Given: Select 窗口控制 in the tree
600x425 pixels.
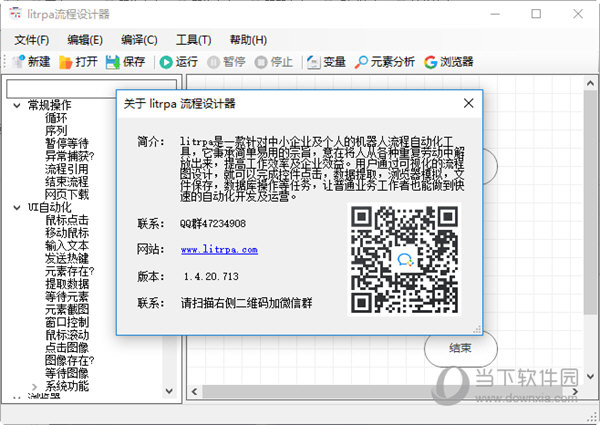Looking at the screenshot, I should click(67, 322).
